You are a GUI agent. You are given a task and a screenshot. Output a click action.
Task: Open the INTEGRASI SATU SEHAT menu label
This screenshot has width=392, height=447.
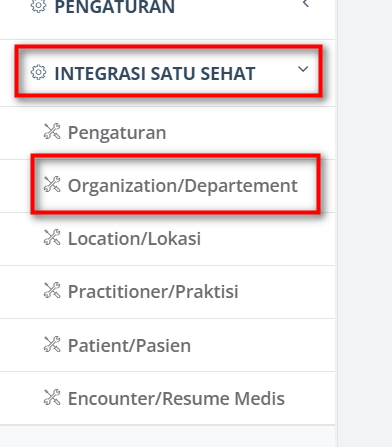[155, 73]
